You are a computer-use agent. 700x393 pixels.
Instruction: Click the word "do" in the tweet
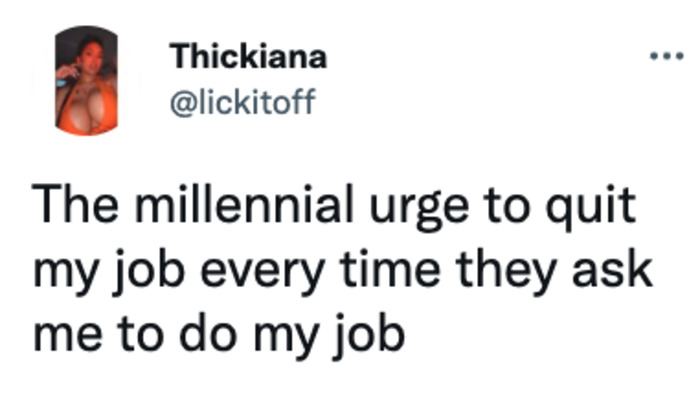(208, 333)
